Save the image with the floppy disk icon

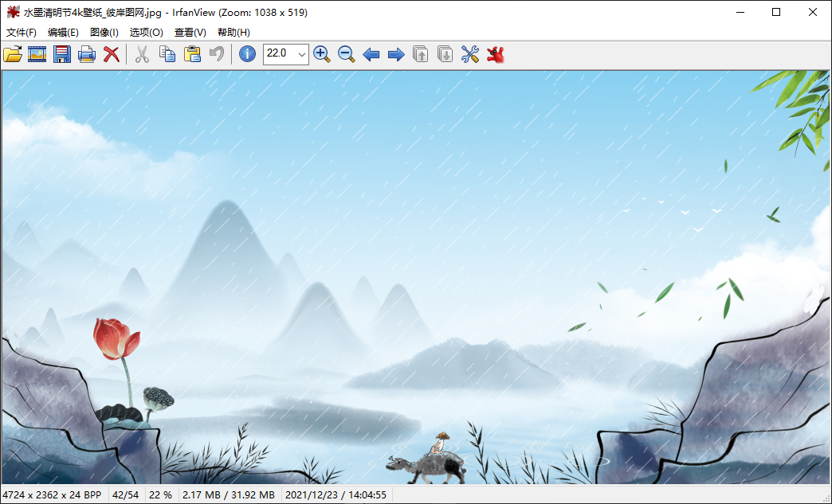tap(62, 54)
